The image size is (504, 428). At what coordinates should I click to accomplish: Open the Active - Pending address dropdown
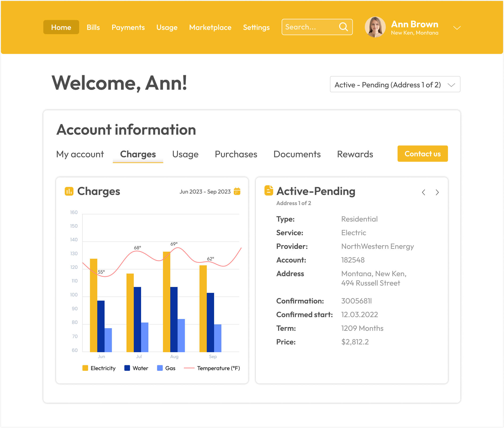pyautogui.click(x=395, y=85)
